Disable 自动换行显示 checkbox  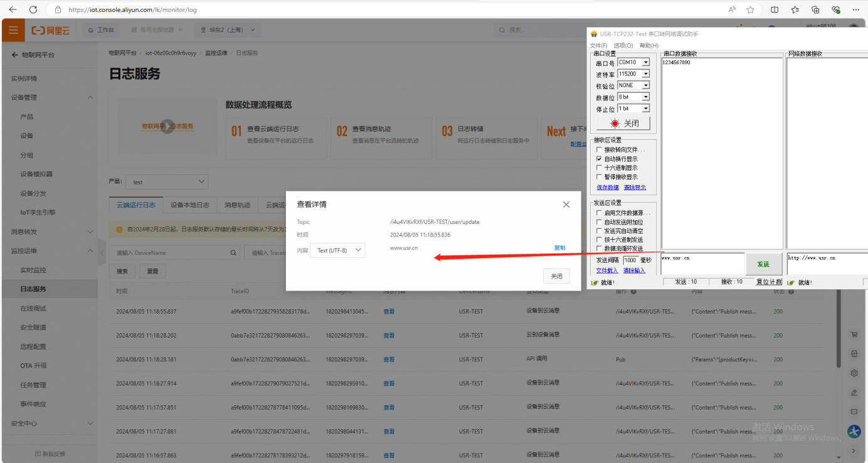pyautogui.click(x=599, y=159)
